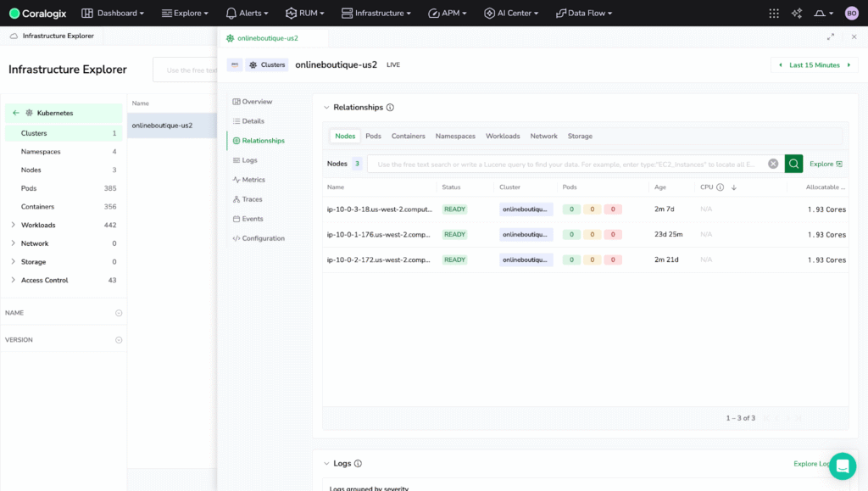This screenshot has width=868, height=491.
Task: Click the Explore link beside search
Action: click(826, 164)
